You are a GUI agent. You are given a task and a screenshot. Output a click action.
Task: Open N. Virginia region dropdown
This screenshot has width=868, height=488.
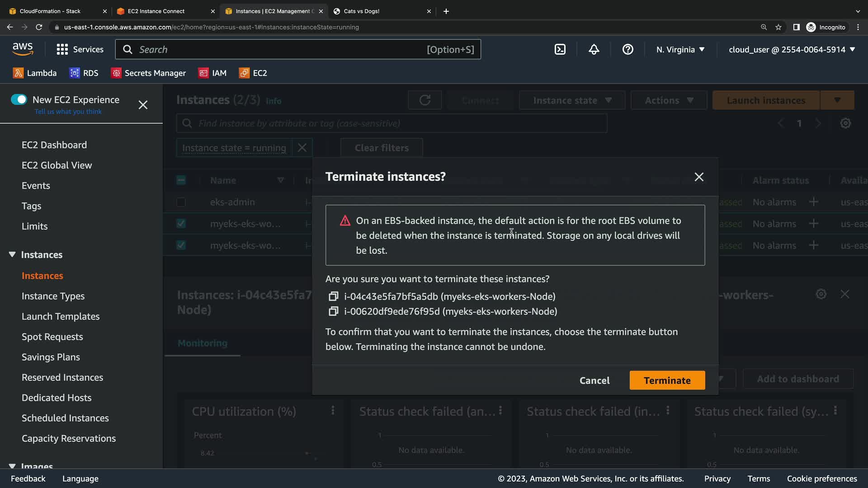680,49
